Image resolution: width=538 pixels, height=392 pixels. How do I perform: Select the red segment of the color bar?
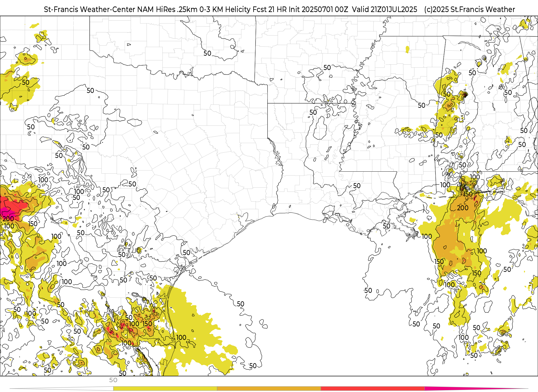tap(373, 388)
